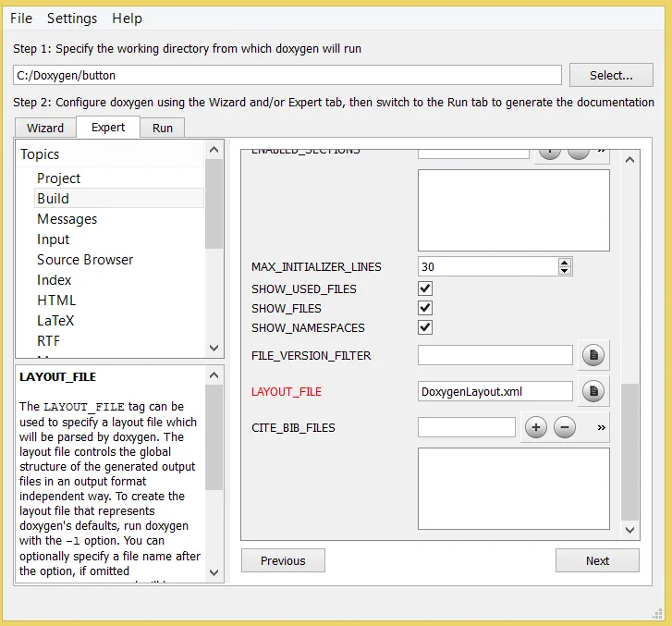Click the MAX_INITIALIZER_LINES label
This screenshot has height=626, width=672.
coord(316,266)
